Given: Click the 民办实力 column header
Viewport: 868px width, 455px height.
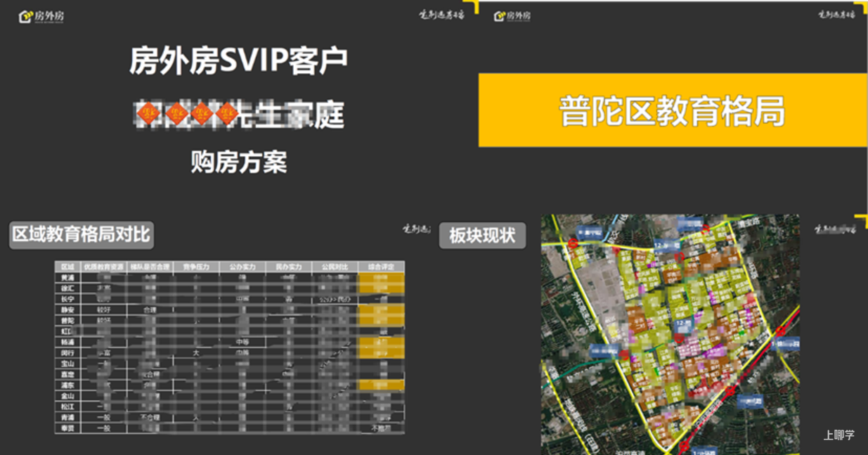Looking at the screenshot, I should coord(289,267).
